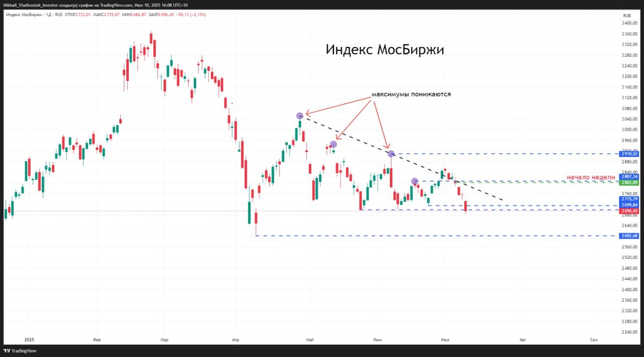Select the blue 2910,52 price label
This screenshot has width=644, height=357.
[628, 154]
